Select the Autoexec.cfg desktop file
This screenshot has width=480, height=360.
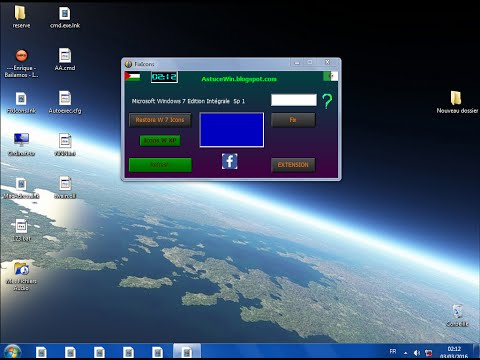[65, 102]
